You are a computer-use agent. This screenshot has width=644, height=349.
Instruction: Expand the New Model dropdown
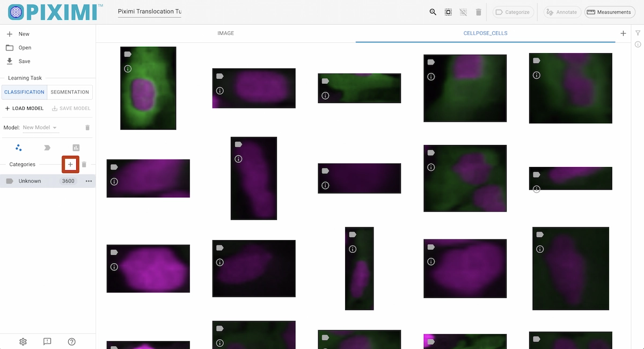point(40,128)
